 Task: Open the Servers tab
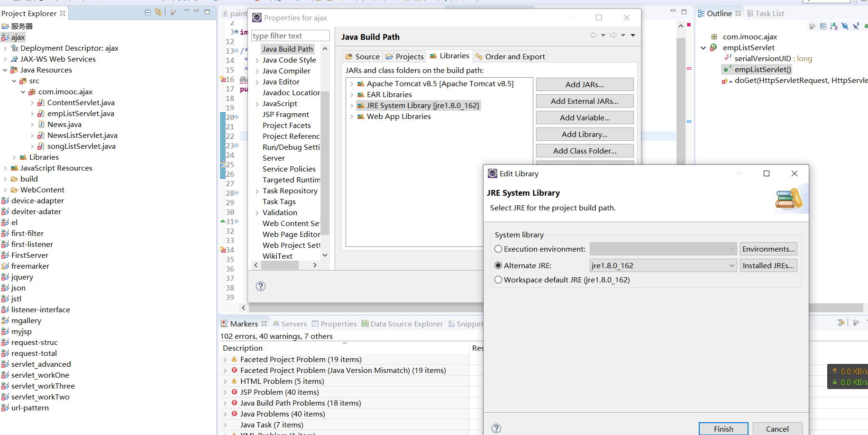coord(290,324)
